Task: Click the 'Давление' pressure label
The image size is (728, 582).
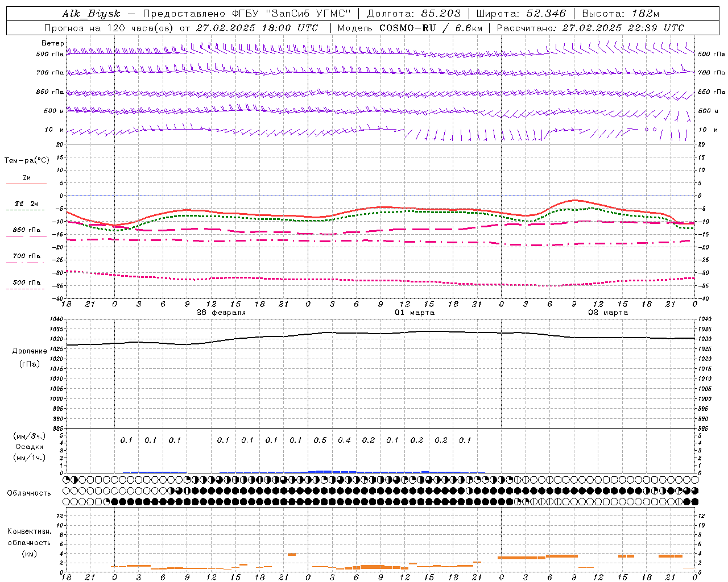Action: 30,351
